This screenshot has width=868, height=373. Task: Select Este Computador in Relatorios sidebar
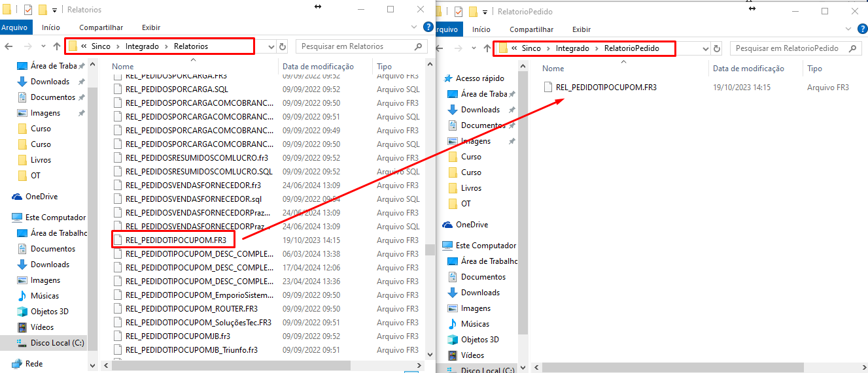pos(55,218)
